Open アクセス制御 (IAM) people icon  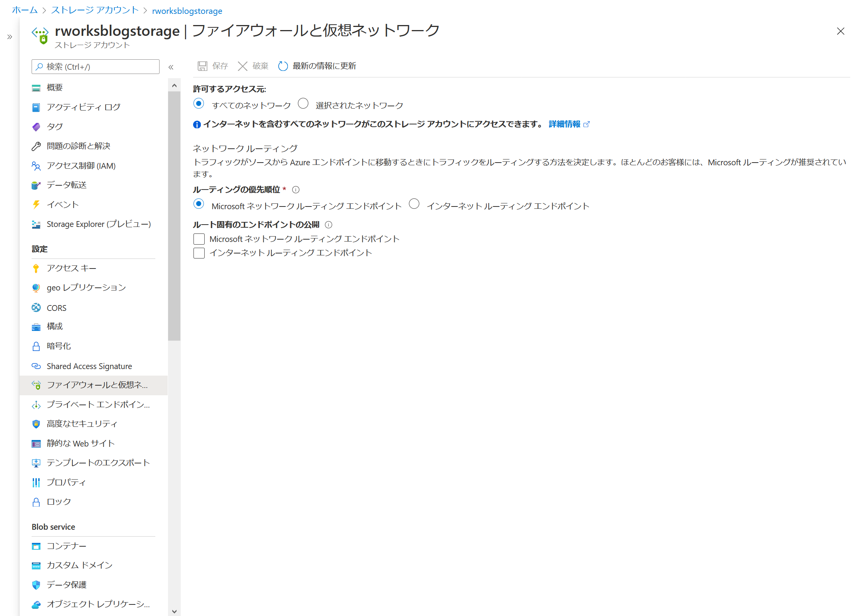click(36, 166)
